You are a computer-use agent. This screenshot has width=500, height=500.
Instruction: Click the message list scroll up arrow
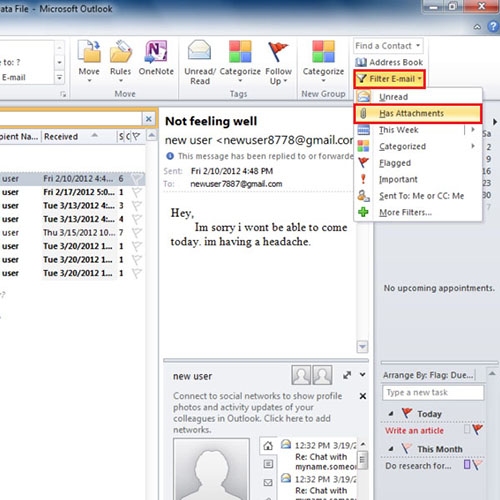(151, 135)
